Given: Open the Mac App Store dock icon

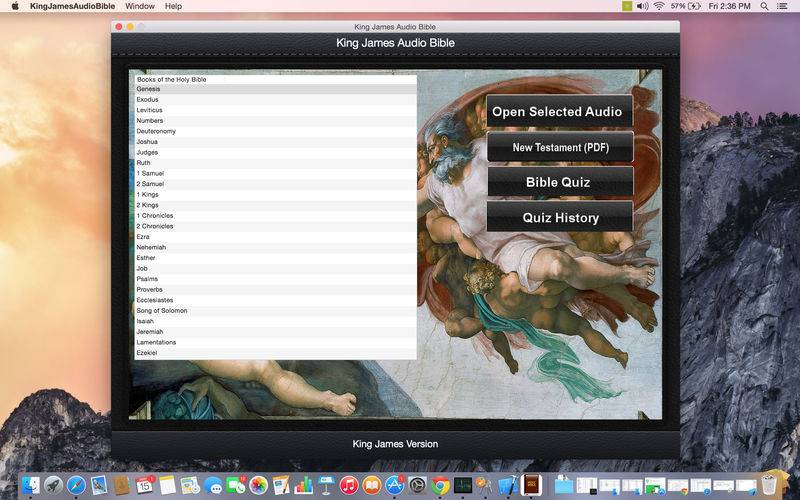Looking at the screenshot, I should (394, 485).
